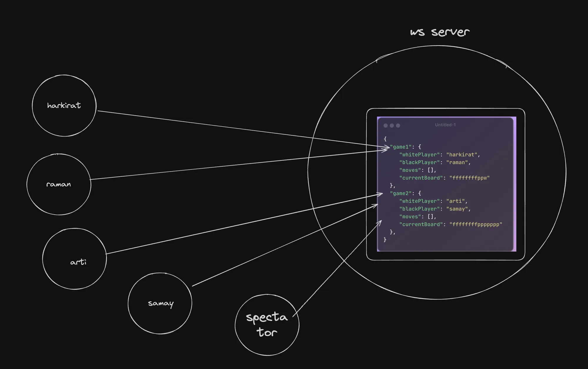The width and height of the screenshot is (588, 369).
Task: Select the raman circle node
Action: (x=59, y=184)
